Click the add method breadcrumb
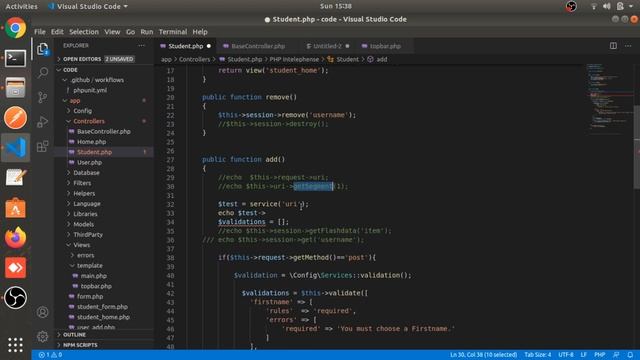The image size is (640, 360). tap(382, 59)
